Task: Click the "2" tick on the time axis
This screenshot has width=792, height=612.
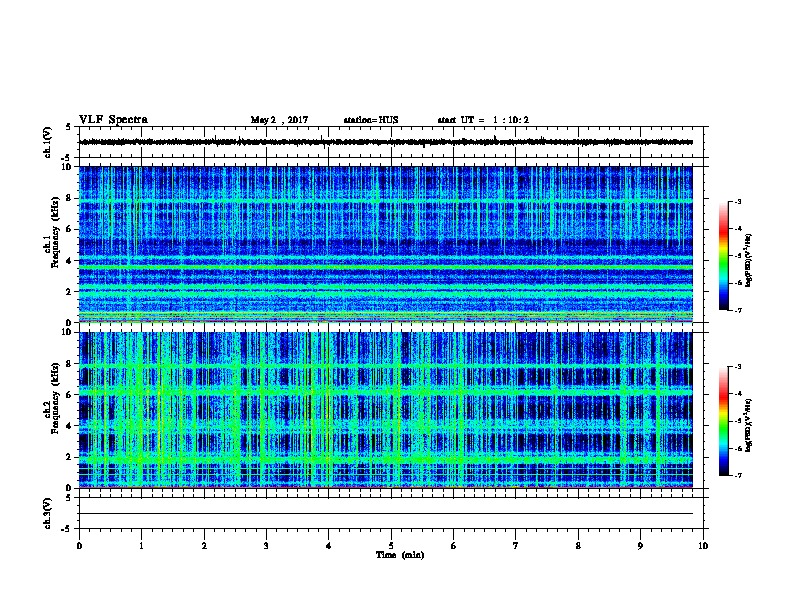Action: pos(204,546)
